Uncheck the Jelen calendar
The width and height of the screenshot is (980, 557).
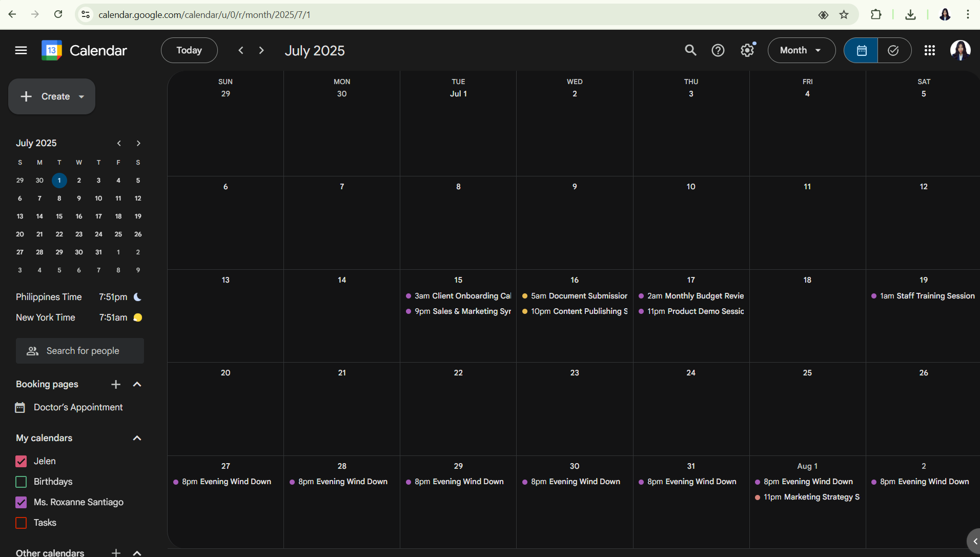(x=21, y=461)
